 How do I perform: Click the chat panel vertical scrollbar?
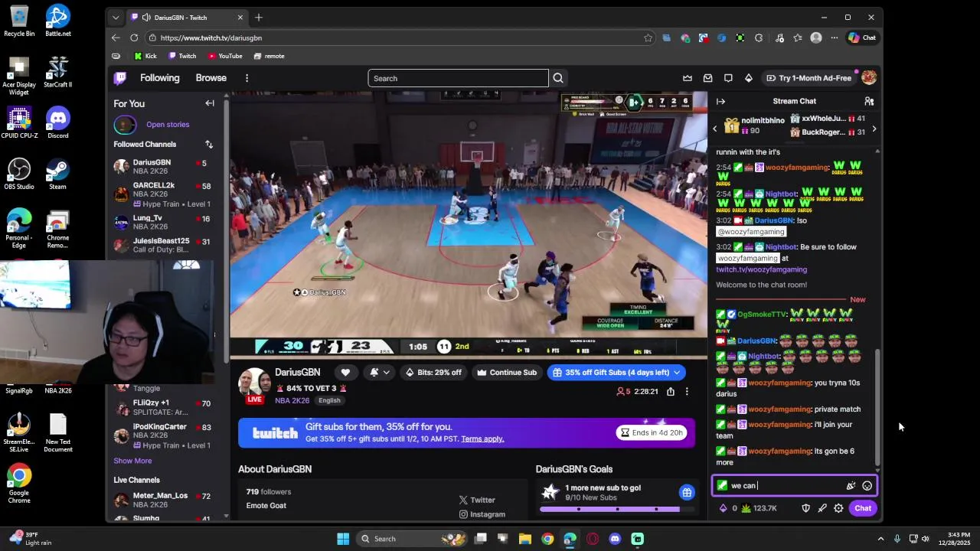coord(877,407)
